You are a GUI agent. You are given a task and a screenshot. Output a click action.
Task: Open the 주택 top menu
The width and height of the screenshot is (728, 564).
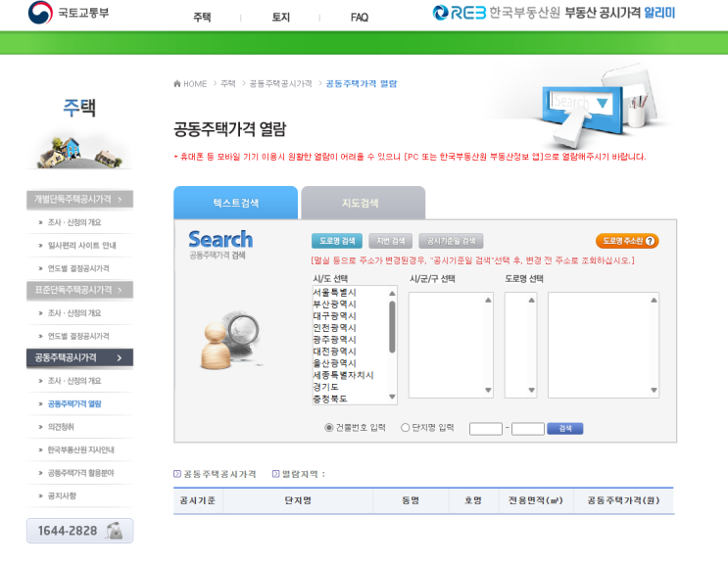click(x=202, y=18)
